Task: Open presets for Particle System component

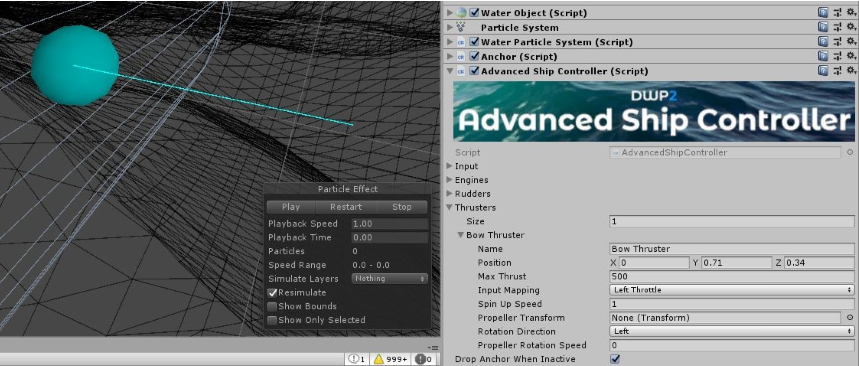Action: coord(838,27)
